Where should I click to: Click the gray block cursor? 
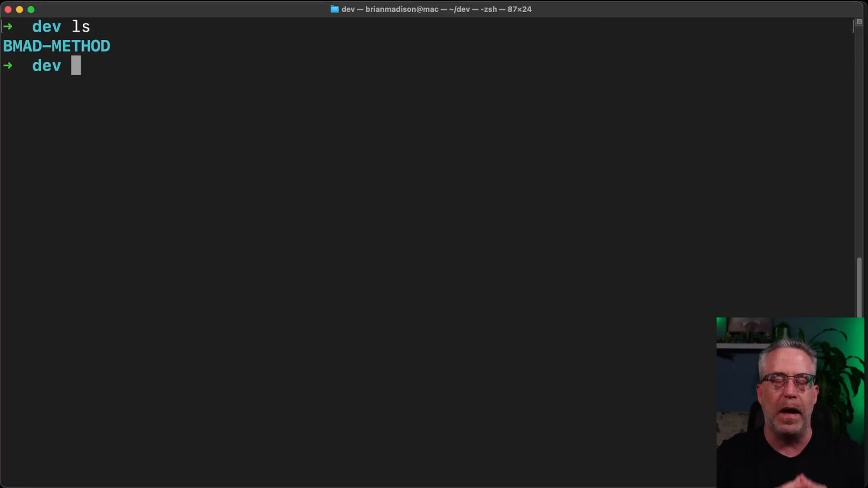tap(76, 66)
